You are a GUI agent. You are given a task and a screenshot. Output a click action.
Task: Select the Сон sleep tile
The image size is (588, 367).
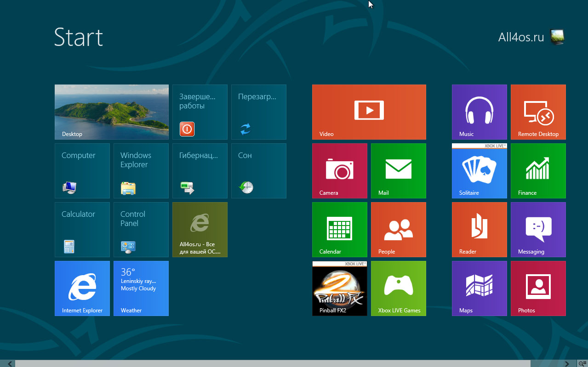click(x=259, y=171)
